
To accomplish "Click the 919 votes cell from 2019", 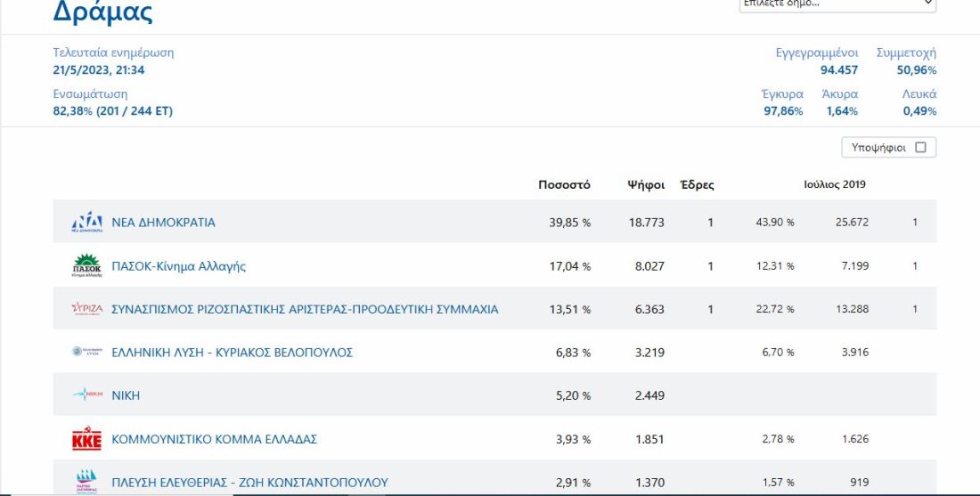I will [x=860, y=482].
